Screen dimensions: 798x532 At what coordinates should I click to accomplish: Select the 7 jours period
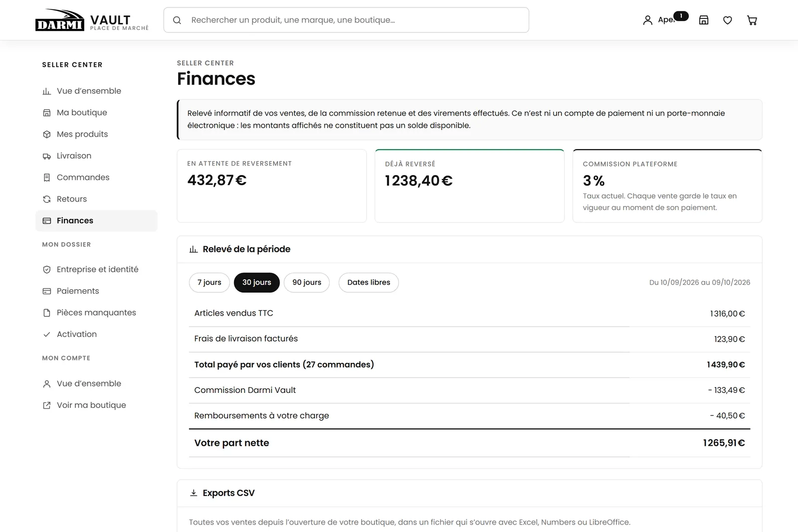(x=209, y=282)
